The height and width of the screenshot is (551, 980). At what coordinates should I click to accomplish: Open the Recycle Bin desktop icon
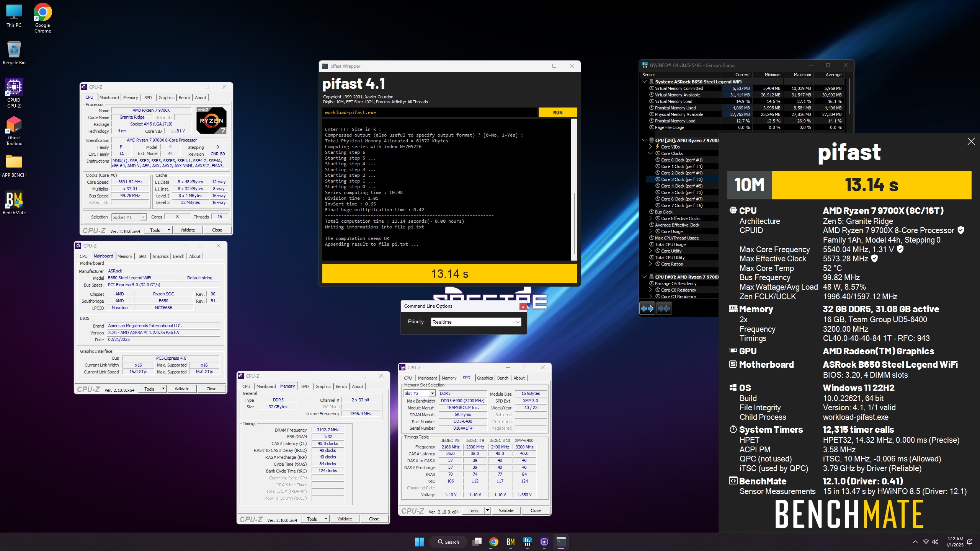click(14, 53)
